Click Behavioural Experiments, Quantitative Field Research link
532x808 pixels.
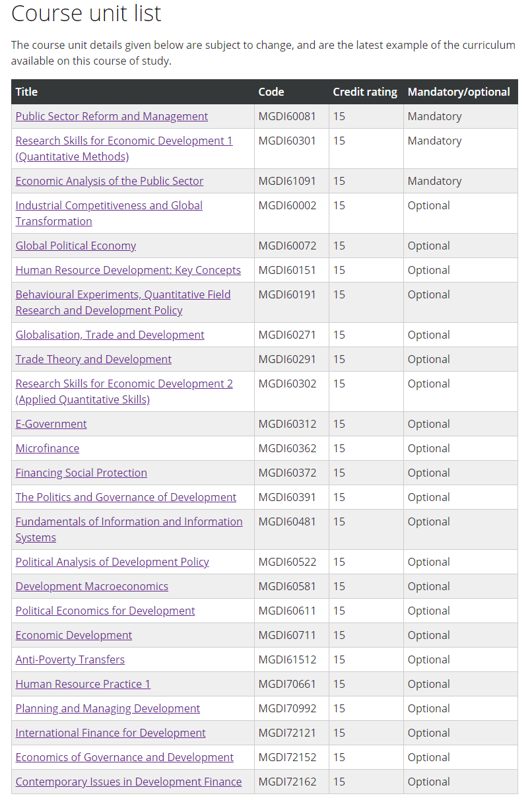click(x=123, y=294)
